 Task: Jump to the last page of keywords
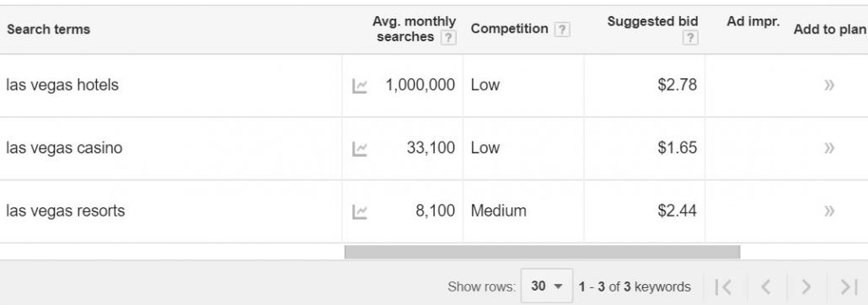[x=848, y=286]
